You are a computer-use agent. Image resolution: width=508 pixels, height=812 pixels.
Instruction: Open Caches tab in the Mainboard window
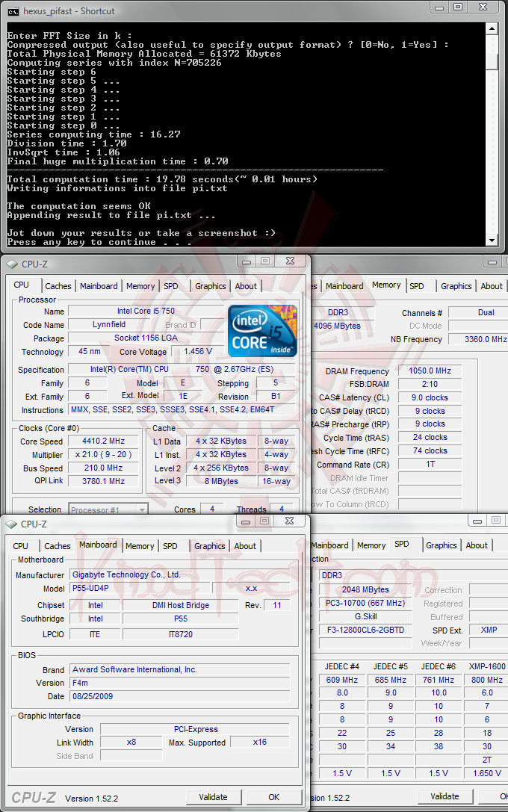[x=58, y=546]
